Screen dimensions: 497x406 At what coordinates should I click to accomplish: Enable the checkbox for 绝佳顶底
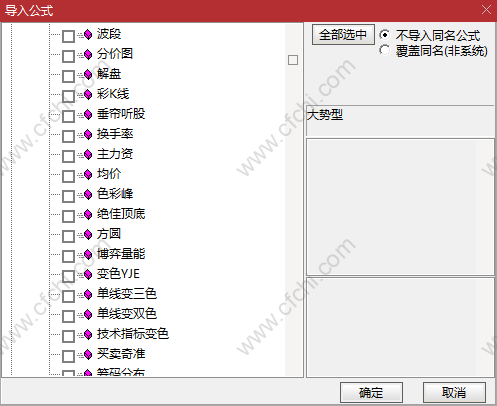68,216
